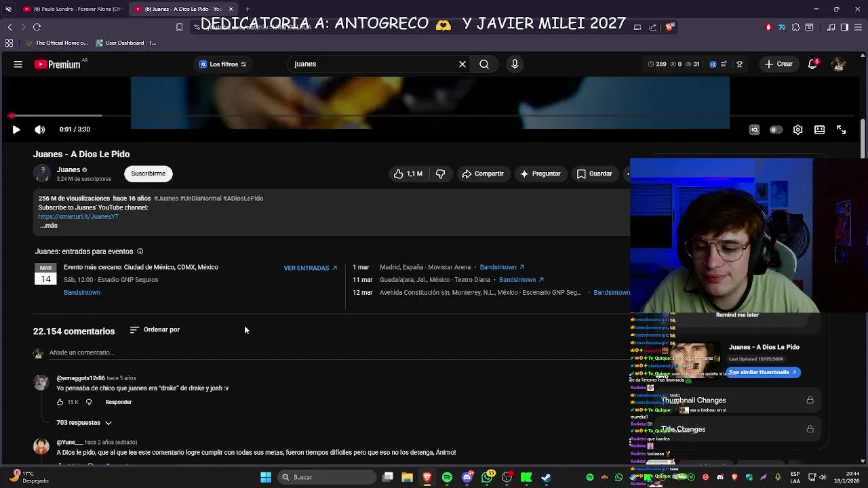The image size is (868, 488).
Task: Open the User Dashboard bookmark
Action: [x=126, y=43]
